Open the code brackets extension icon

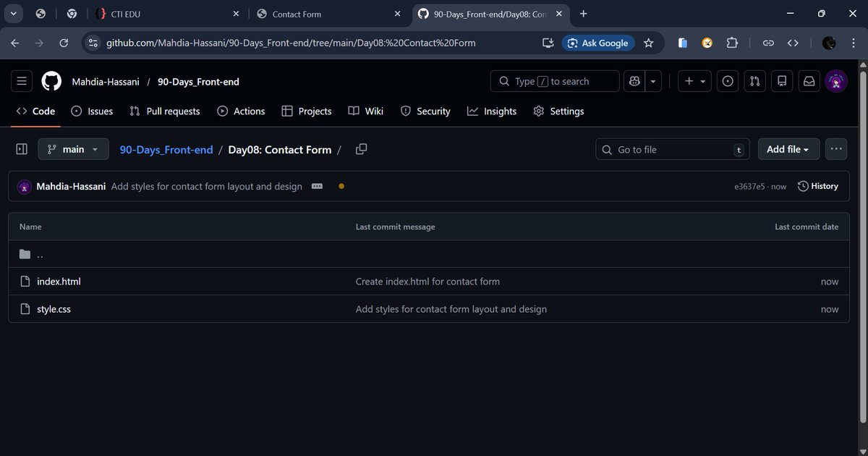(793, 43)
